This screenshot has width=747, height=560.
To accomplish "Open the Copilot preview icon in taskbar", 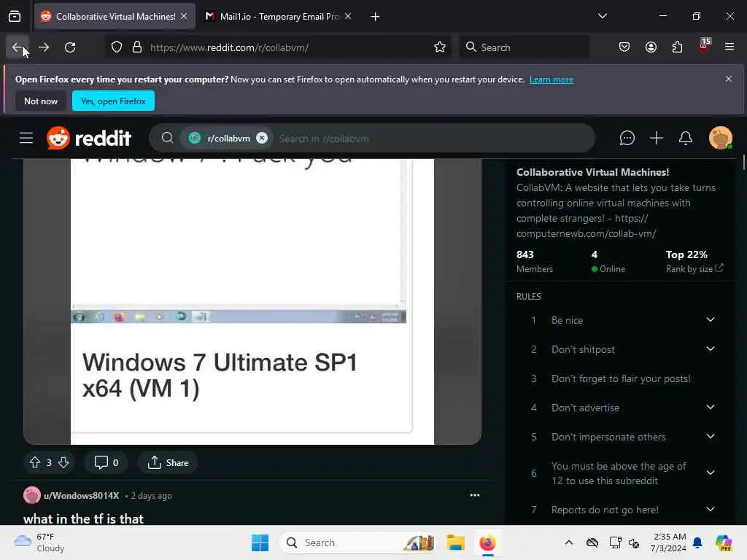I will (x=724, y=542).
